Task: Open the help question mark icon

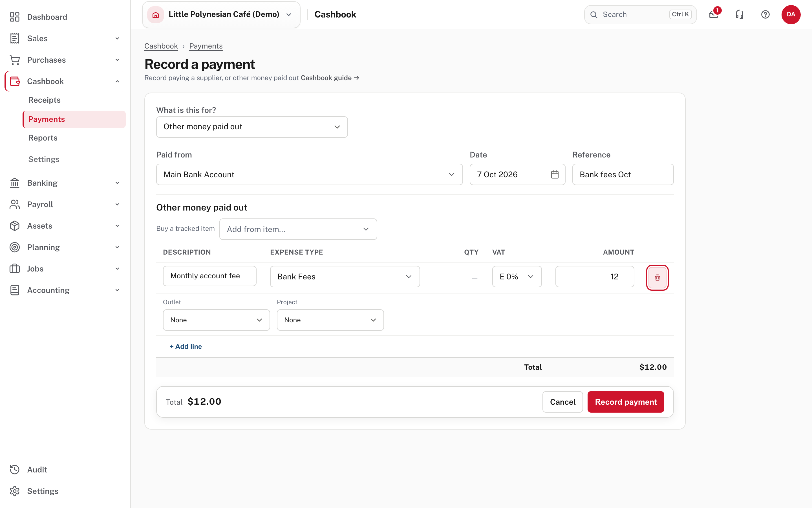Action: click(x=765, y=14)
